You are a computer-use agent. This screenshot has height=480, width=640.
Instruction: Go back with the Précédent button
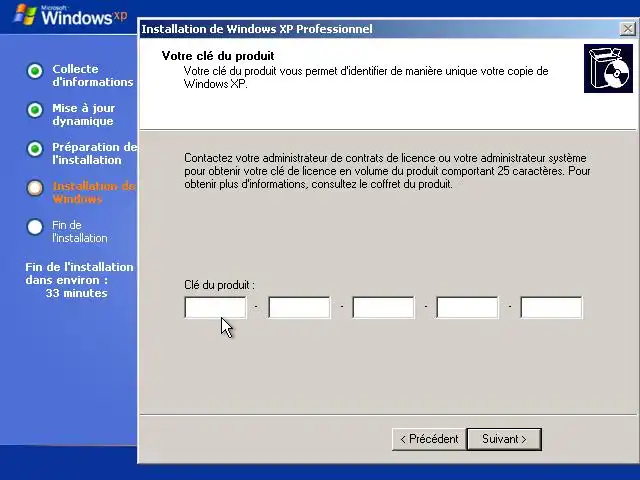[429, 439]
